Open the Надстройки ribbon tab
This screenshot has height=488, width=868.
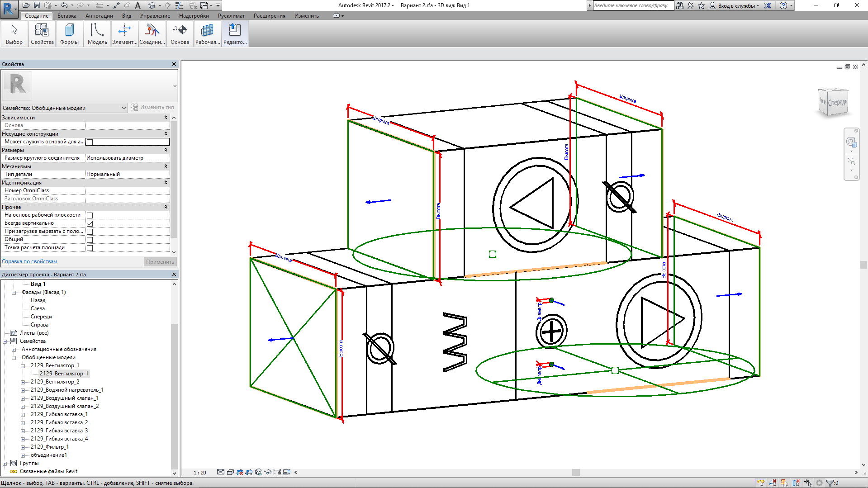click(194, 16)
